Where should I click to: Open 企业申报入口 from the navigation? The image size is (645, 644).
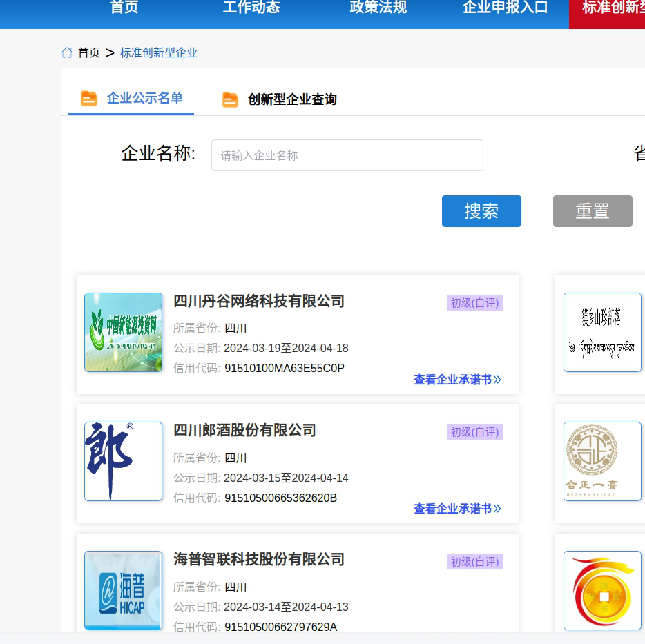click(x=503, y=7)
